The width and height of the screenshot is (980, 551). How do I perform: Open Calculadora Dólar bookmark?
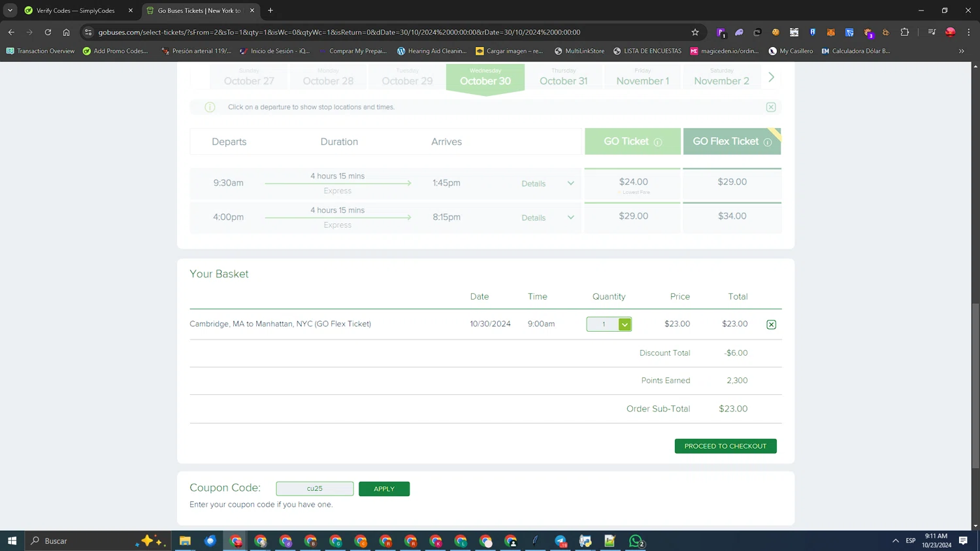pos(856,51)
